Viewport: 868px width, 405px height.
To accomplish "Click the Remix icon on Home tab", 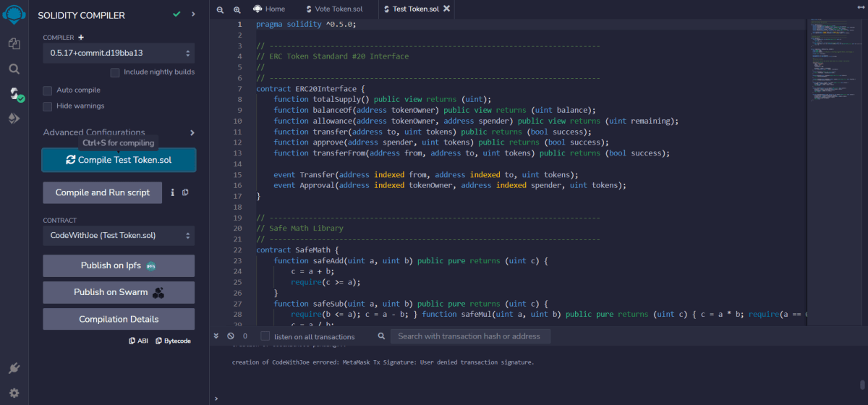I will point(258,9).
